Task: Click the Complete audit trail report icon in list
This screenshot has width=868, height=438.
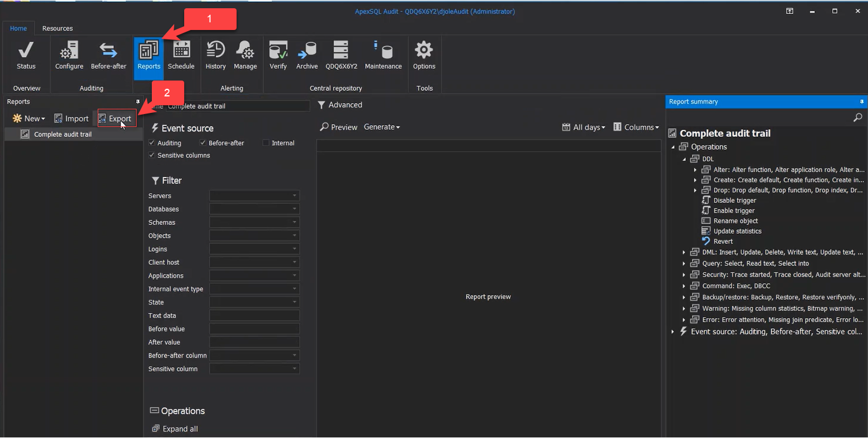Action: click(25, 134)
